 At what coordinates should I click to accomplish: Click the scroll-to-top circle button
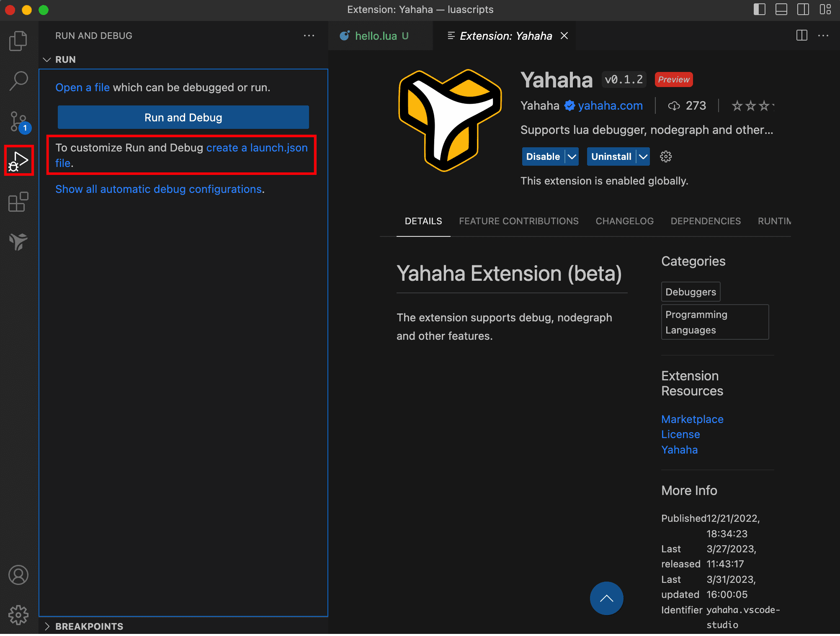(x=606, y=598)
